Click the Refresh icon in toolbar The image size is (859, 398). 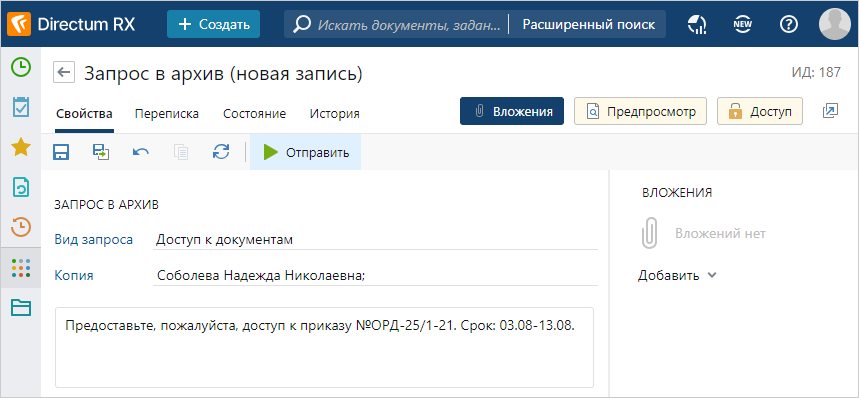pyautogui.click(x=221, y=152)
